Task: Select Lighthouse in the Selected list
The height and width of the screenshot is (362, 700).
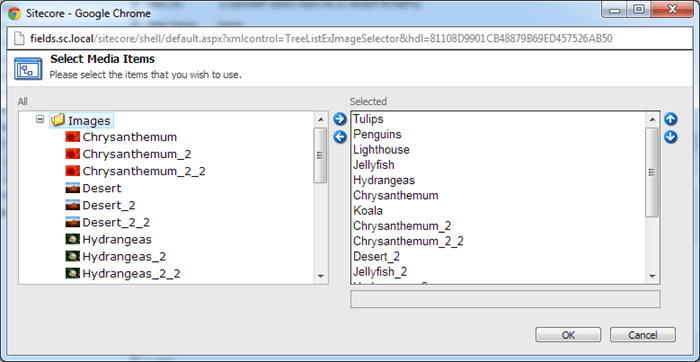Action: [381, 150]
